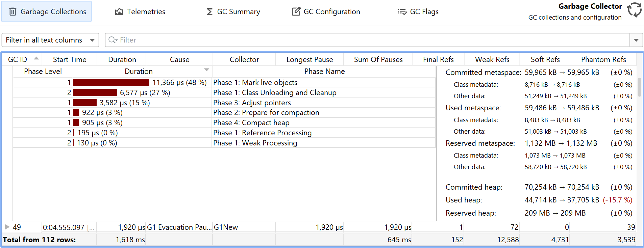This screenshot has width=644, height=248.
Task: Open the filter history dropdown arrow
Action: point(636,40)
